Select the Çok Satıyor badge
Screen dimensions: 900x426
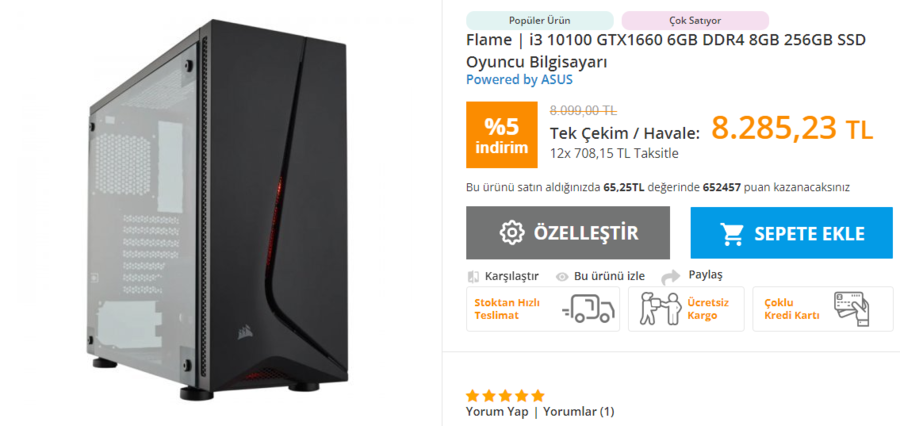[x=695, y=21]
